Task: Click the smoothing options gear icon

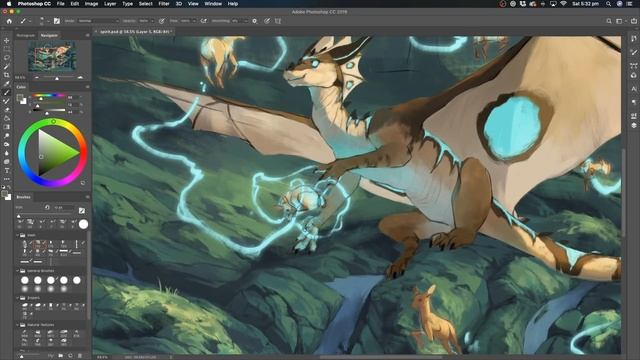Action: tap(255, 21)
